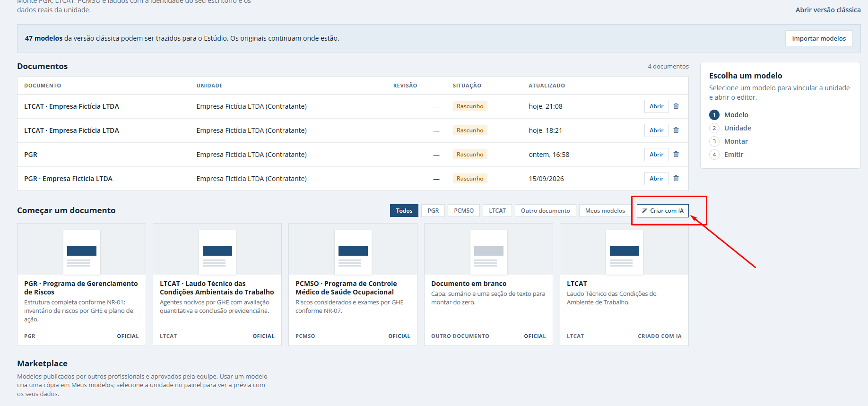Click the Criar com IA button
The height and width of the screenshot is (406, 868).
click(x=663, y=211)
